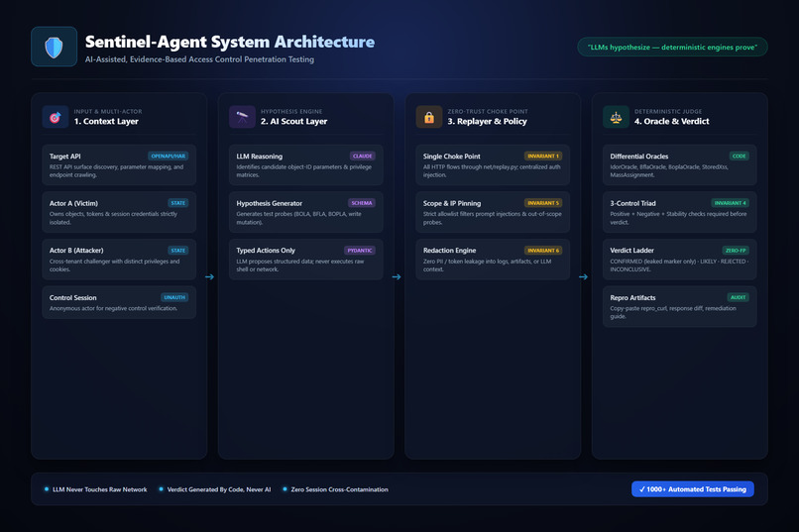This screenshot has width=799, height=532.
Task: Select the AUDIT badge on Repro Artifacts
Action: click(x=738, y=297)
